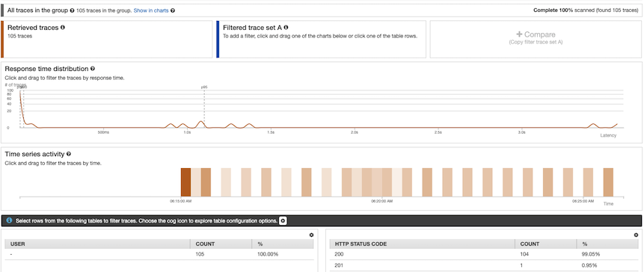Sort by COUNT column in USER table

(x=221, y=244)
